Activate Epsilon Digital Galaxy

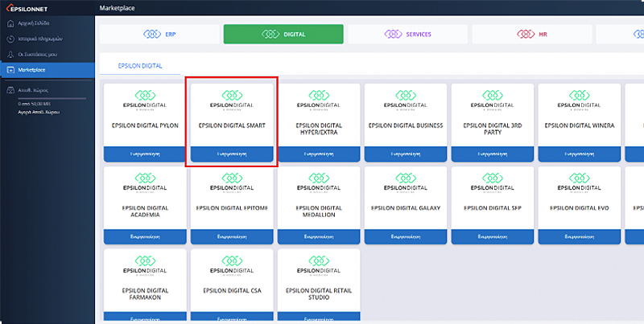tap(406, 237)
